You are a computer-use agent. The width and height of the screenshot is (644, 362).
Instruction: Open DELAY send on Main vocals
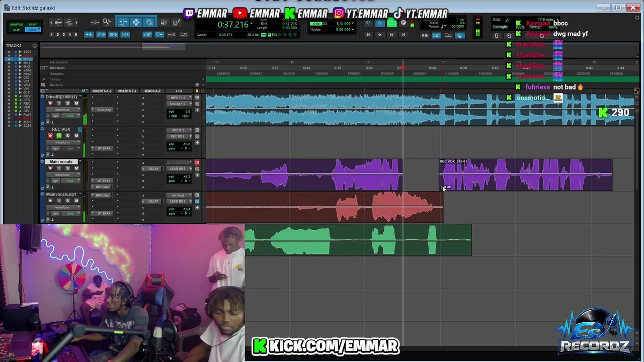pos(153,168)
